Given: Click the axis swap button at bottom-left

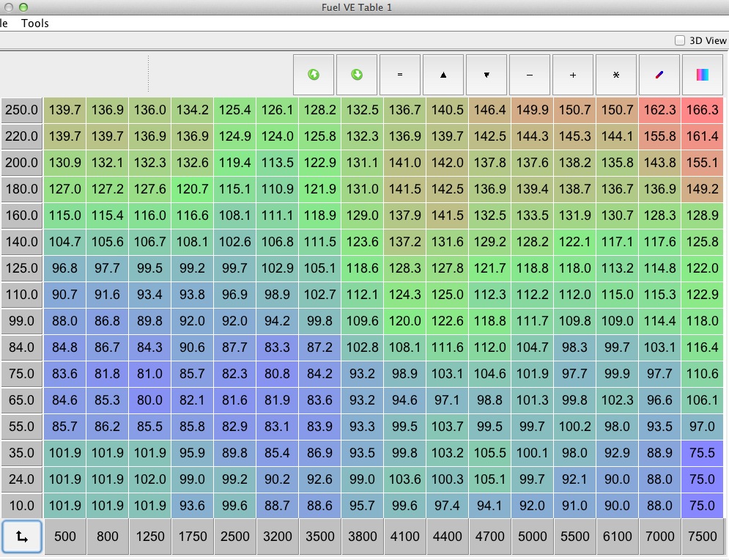Looking at the screenshot, I should click(22, 537).
